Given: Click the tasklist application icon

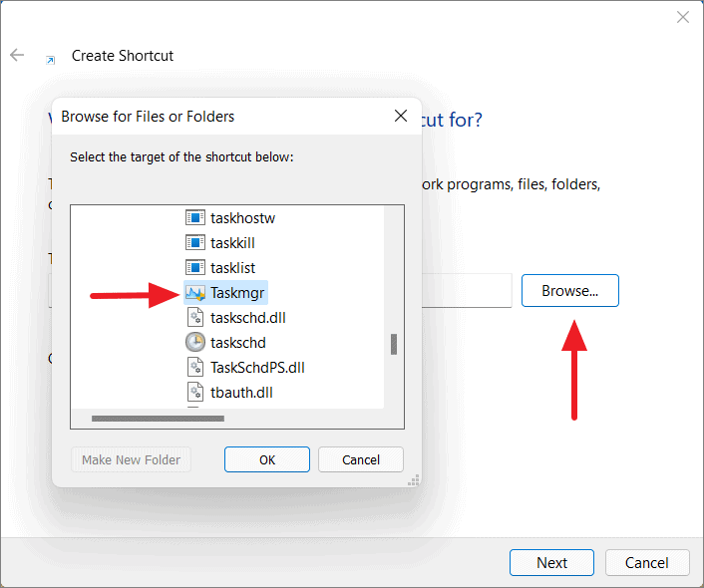Looking at the screenshot, I should (195, 268).
